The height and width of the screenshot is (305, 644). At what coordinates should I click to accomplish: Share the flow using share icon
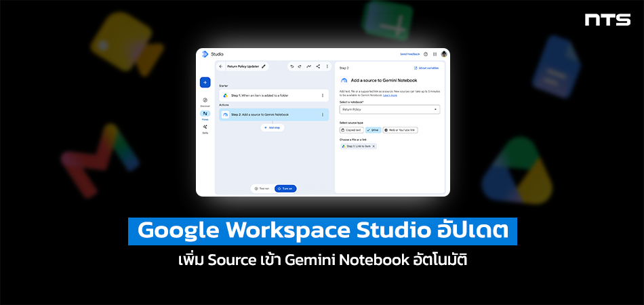pyautogui.click(x=318, y=66)
